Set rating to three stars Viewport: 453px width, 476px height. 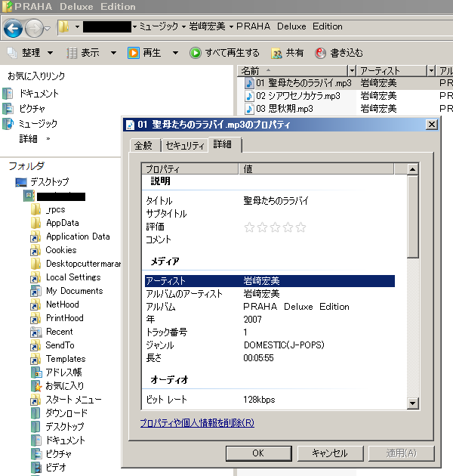tap(276, 227)
